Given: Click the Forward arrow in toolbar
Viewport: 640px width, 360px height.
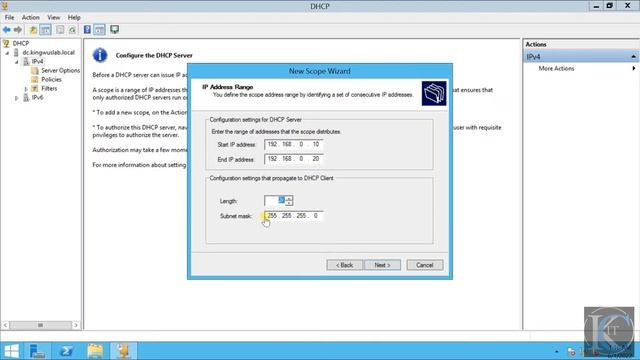Looking at the screenshot, I should (18, 30).
